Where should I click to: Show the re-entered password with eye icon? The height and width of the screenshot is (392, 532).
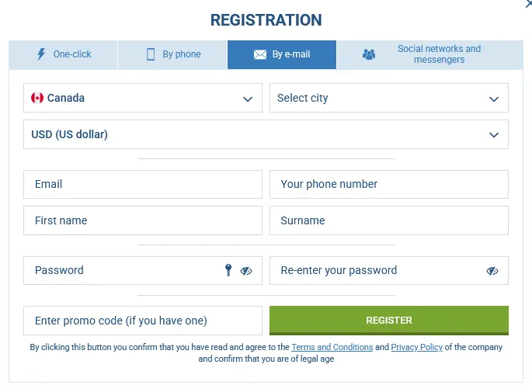492,271
